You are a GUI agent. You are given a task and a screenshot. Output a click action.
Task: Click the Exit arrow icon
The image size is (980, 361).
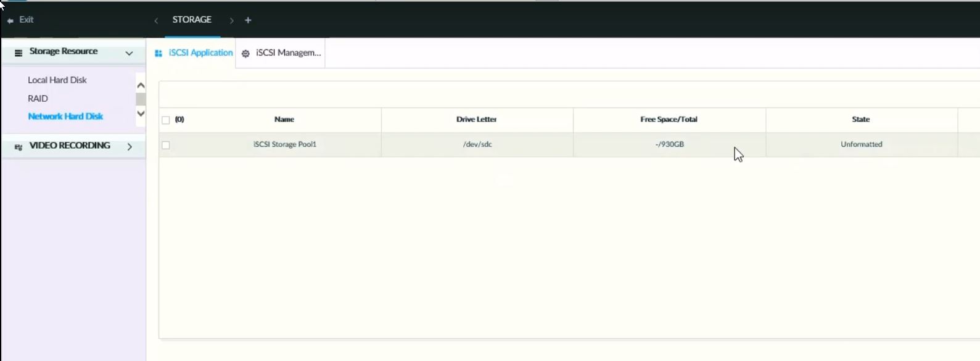point(10,20)
